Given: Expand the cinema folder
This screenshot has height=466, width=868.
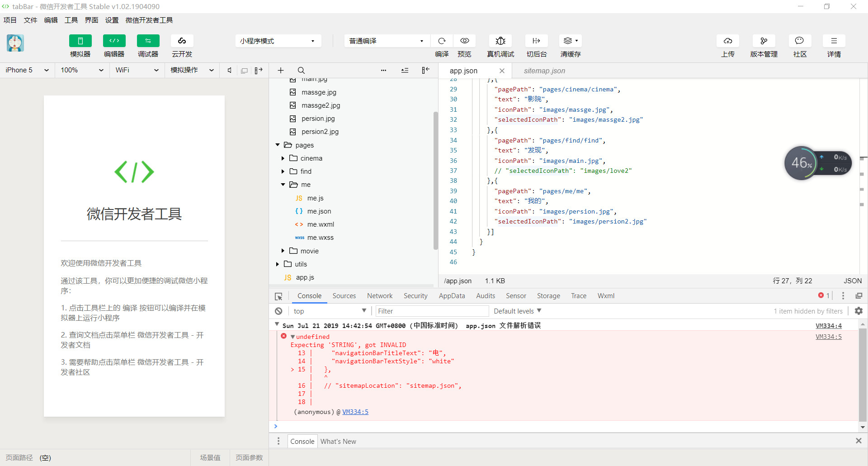Looking at the screenshot, I should 283,158.
